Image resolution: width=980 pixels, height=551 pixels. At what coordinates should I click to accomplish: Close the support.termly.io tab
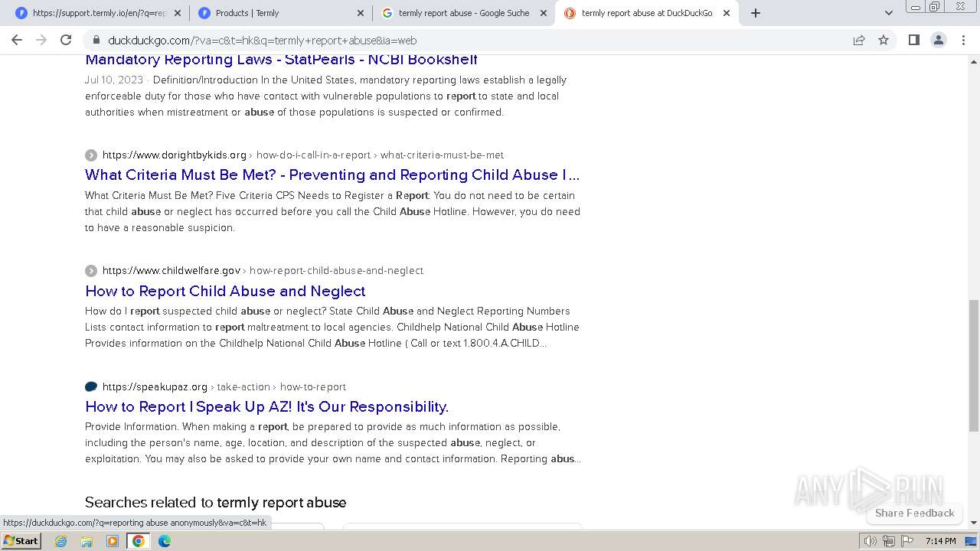coord(178,13)
